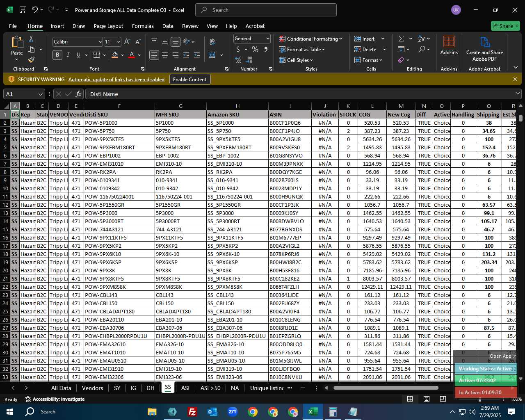Viewport: 525px width, 420px height.
Task: Select the All Data sheet tab
Action: [x=61, y=388]
